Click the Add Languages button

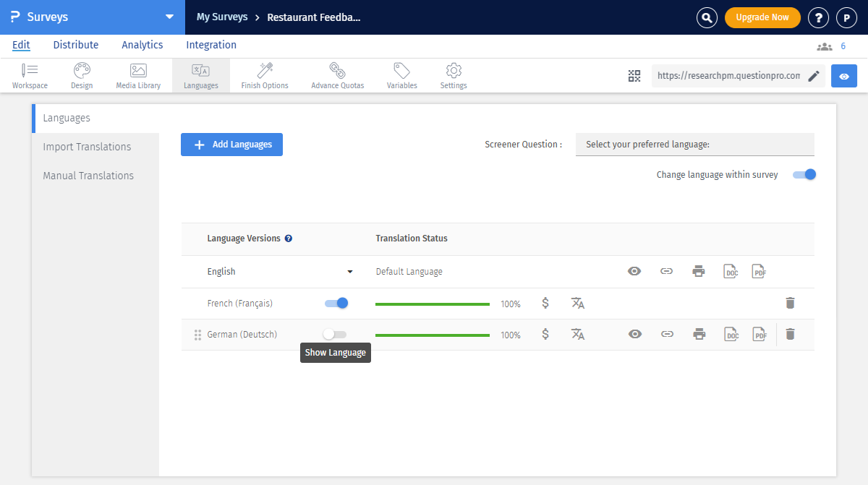[231, 145]
